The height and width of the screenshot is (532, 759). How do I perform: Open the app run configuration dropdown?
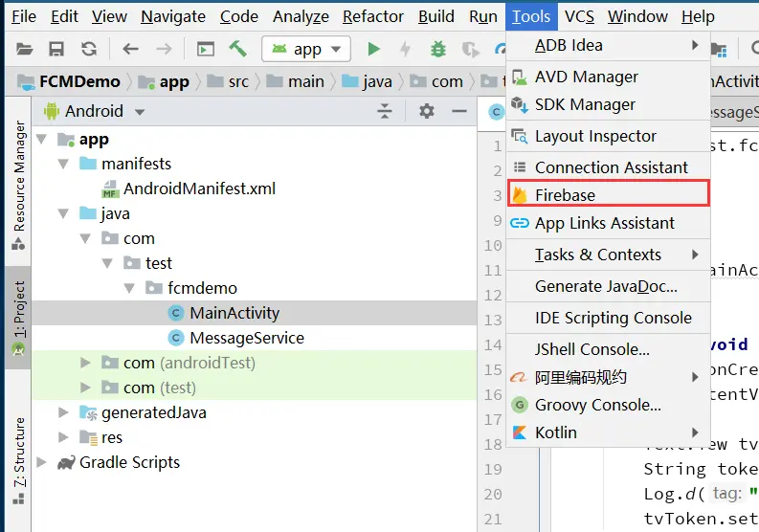point(306,49)
